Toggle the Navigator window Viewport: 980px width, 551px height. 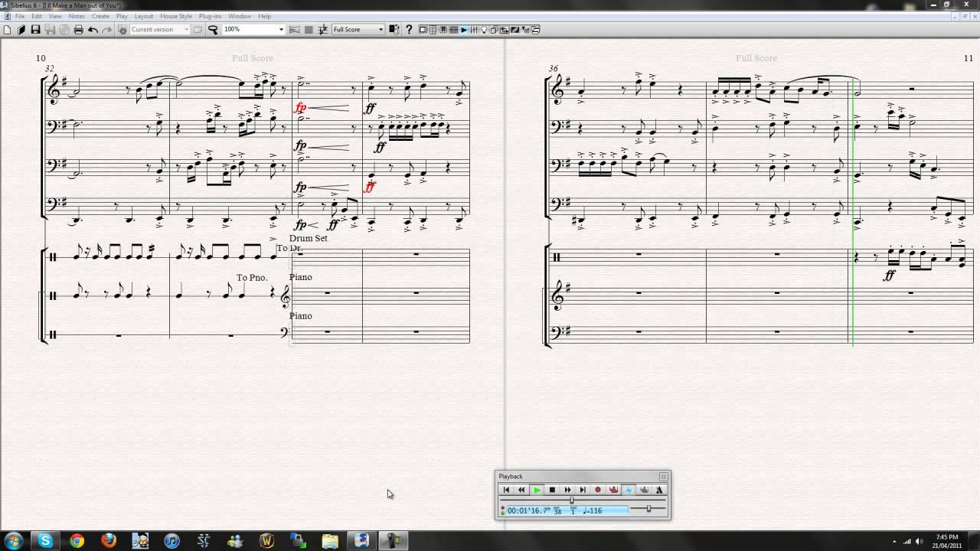423,30
